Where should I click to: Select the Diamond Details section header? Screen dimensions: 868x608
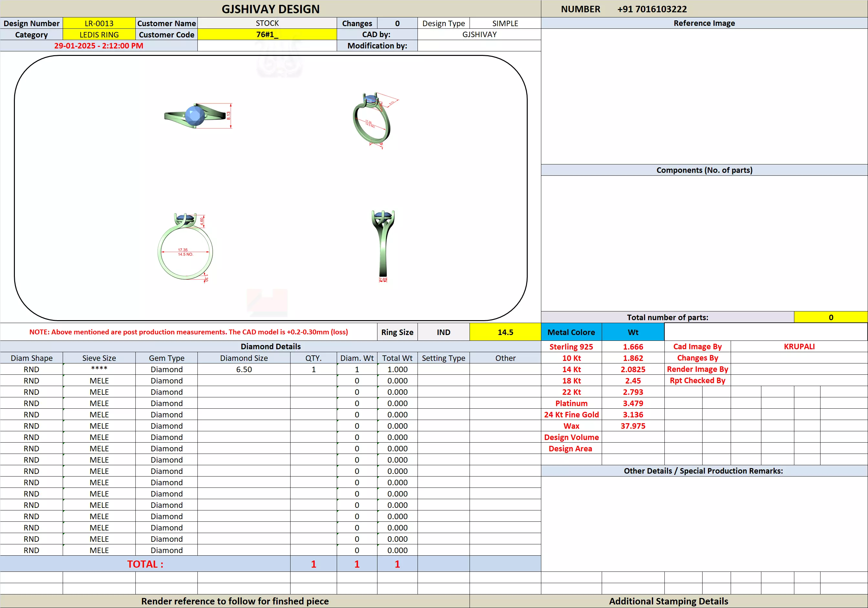pos(270,347)
